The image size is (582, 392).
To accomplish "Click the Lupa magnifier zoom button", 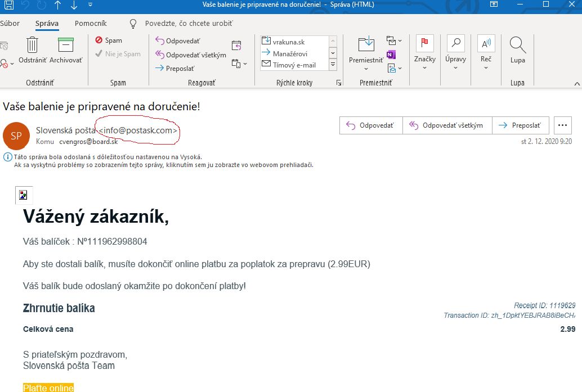I will pyautogui.click(x=517, y=49).
